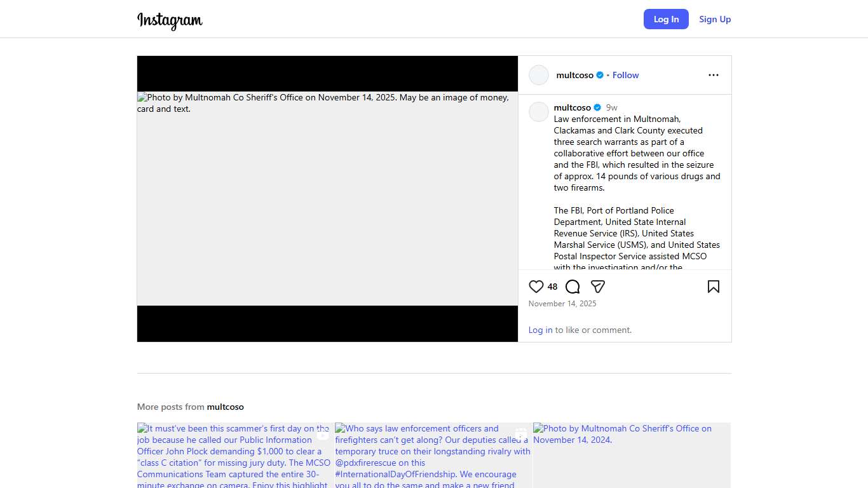Open the firefighters rivalry post thumbnail

pos(433,455)
